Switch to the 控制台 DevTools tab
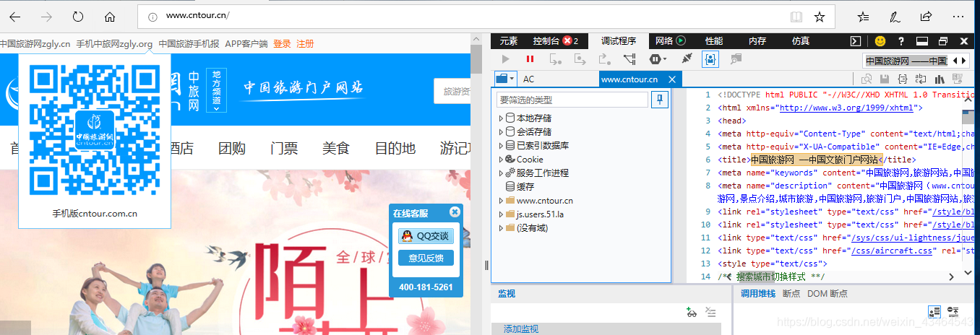This screenshot has height=335, width=980. coord(555,41)
